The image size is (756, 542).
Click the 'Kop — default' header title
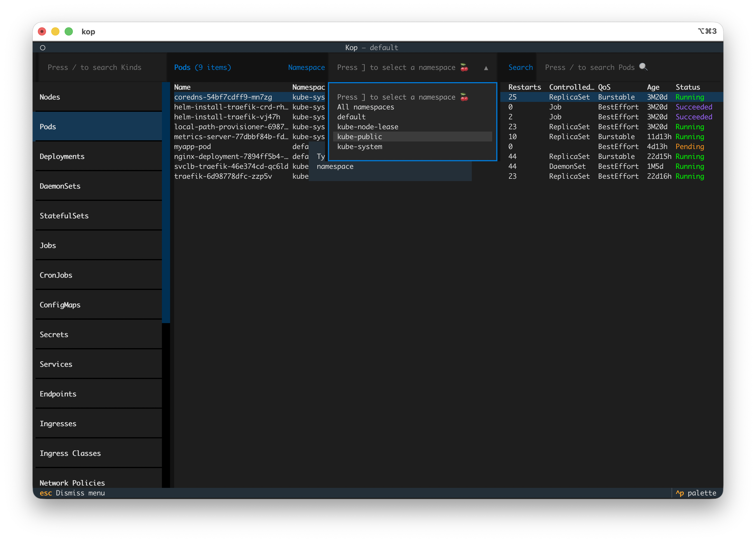point(371,48)
